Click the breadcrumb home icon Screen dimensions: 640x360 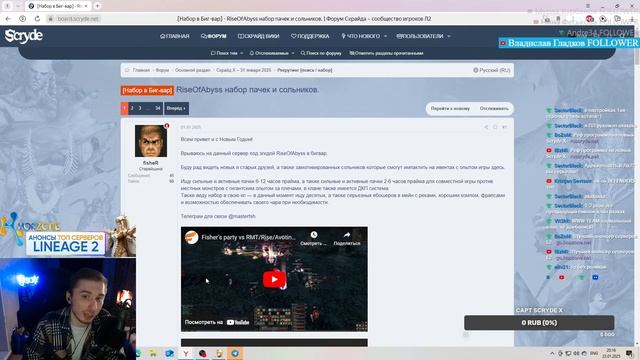tap(127, 70)
